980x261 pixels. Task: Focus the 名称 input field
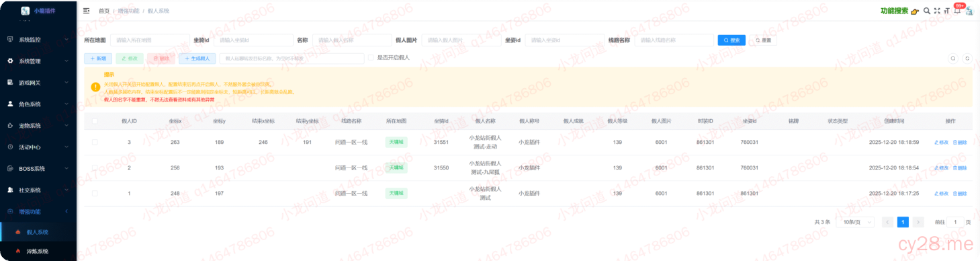click(x=352, y=40)
